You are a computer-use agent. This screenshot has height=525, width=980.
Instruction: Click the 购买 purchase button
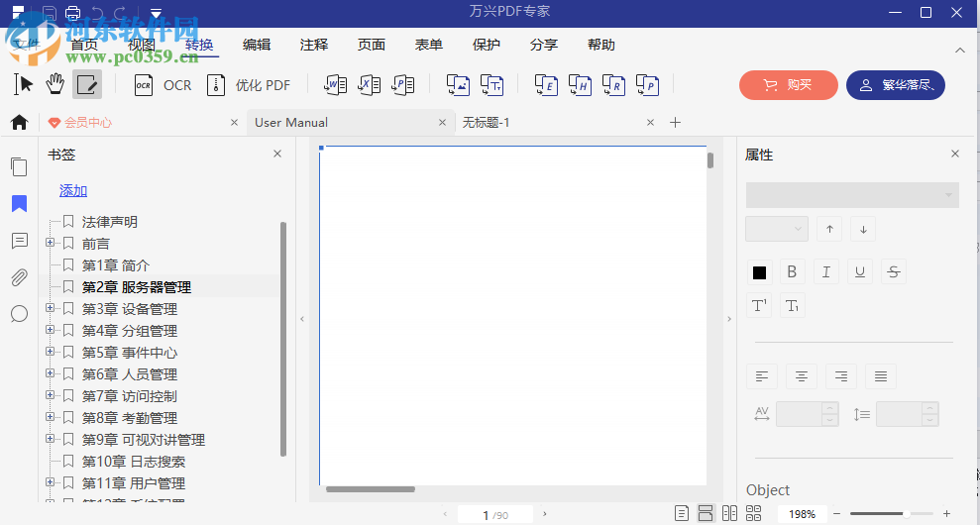point(788,85)
